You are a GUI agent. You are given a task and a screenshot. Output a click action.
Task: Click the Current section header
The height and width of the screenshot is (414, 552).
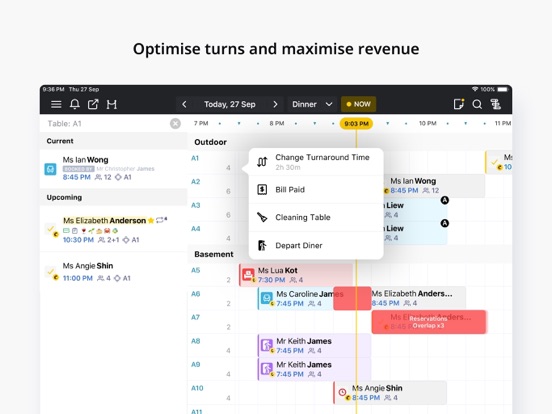(113, 141)
